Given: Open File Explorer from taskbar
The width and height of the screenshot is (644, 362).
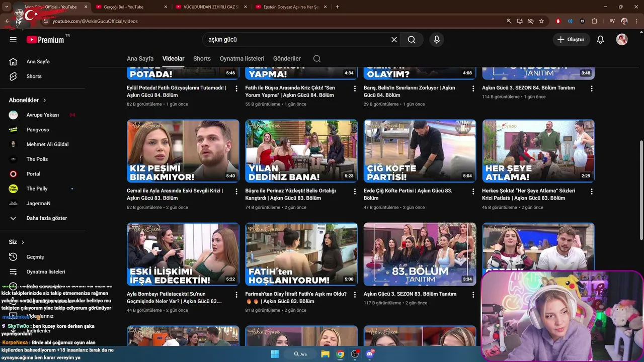Looking at the screenshot, I should click(x=325, y=354).
